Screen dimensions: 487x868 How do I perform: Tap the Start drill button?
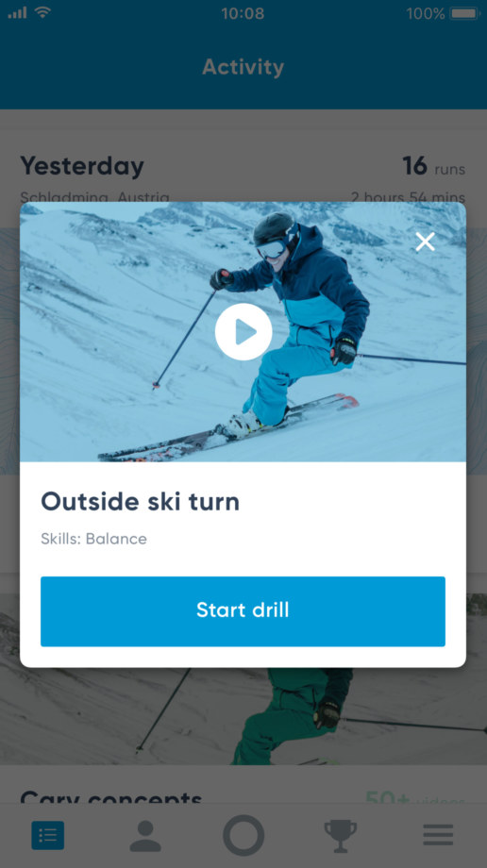[x=243, y=611]
